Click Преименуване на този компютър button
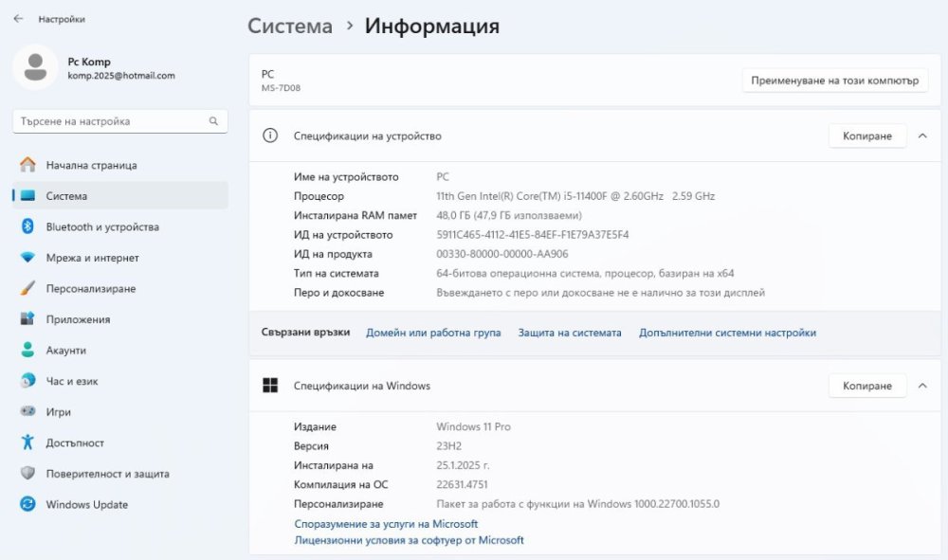Viewport: 948px width, 560px height. pyautogui.click(x=834, y=81)
